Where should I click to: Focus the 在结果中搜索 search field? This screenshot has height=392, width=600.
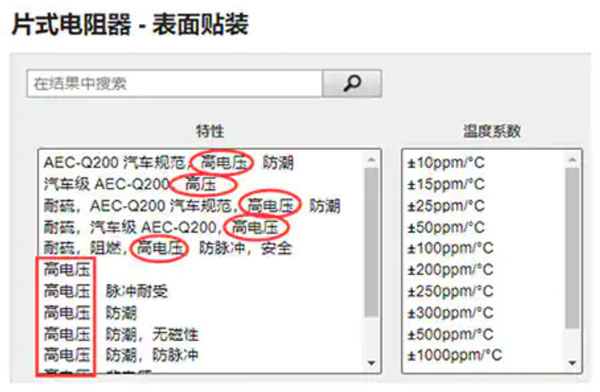(x=175, y=83)
